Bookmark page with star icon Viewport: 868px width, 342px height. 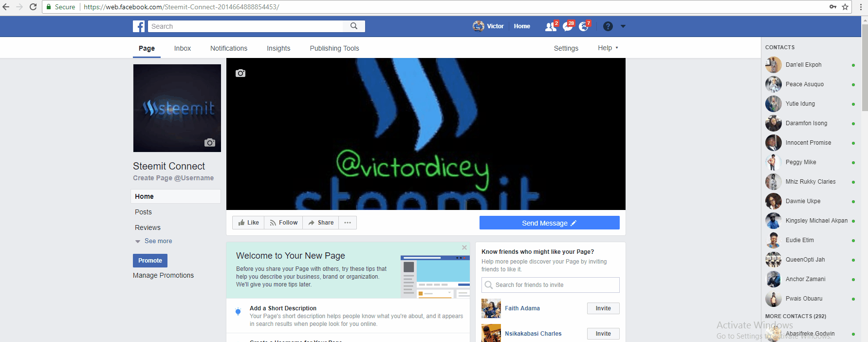pos(845,7)
